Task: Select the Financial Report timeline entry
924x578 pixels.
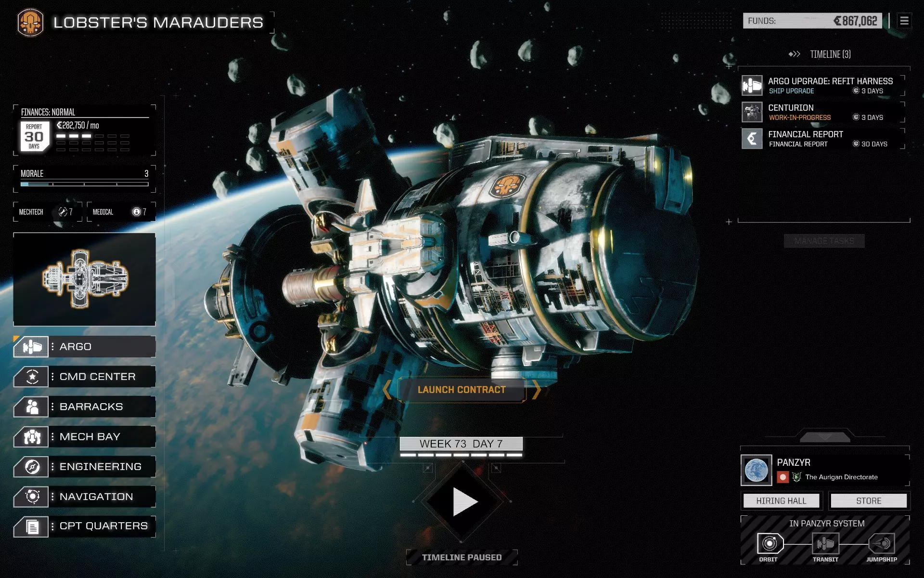Action: click(823, 139)
